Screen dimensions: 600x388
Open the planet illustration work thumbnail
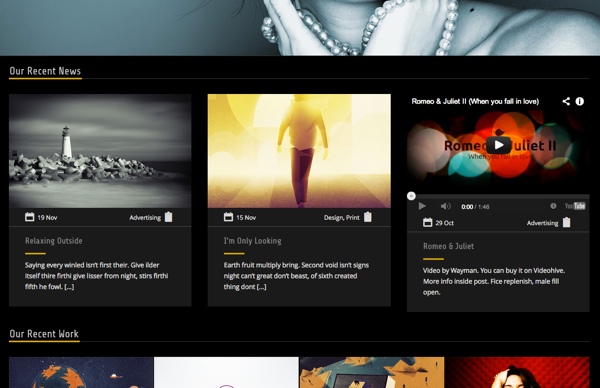point(81,372)
